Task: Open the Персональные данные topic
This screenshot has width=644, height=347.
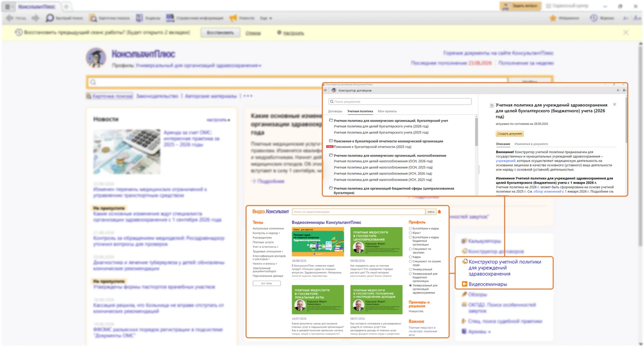Action: (268, 276)
